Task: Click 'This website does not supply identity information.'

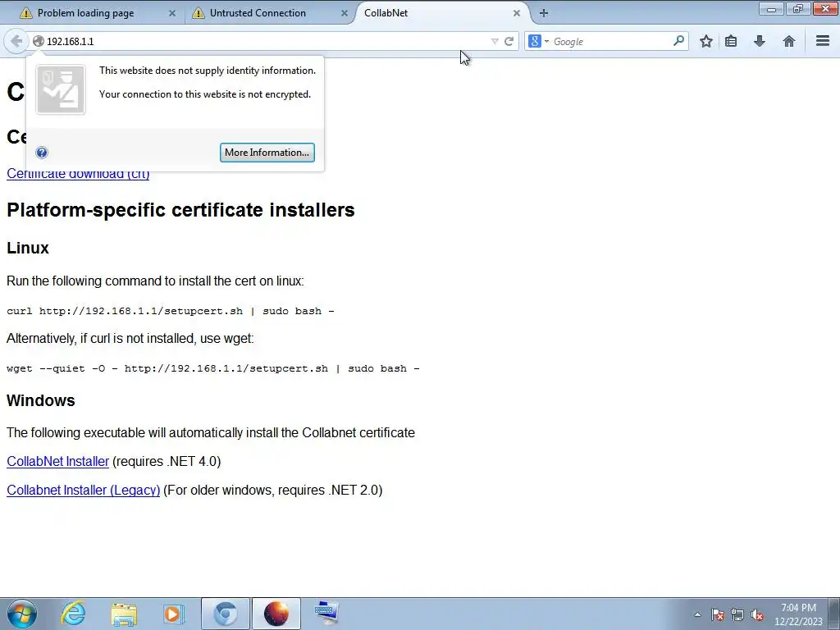Action: click(208, 71)
